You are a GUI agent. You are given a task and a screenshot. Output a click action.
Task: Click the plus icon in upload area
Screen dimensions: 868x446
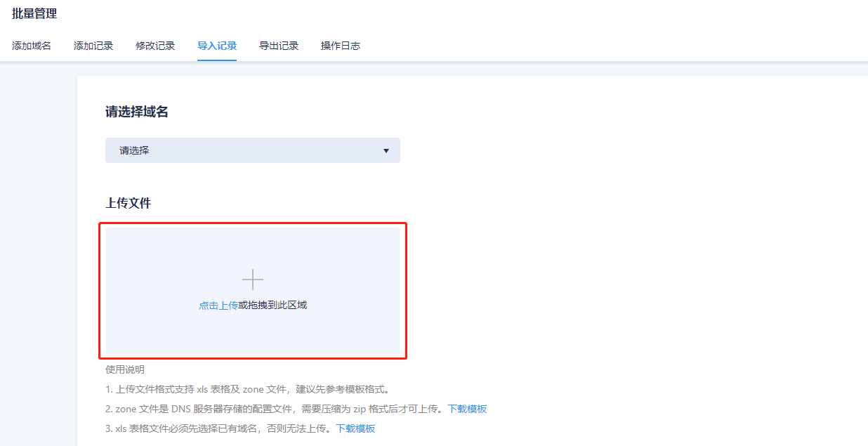point(253,280)
